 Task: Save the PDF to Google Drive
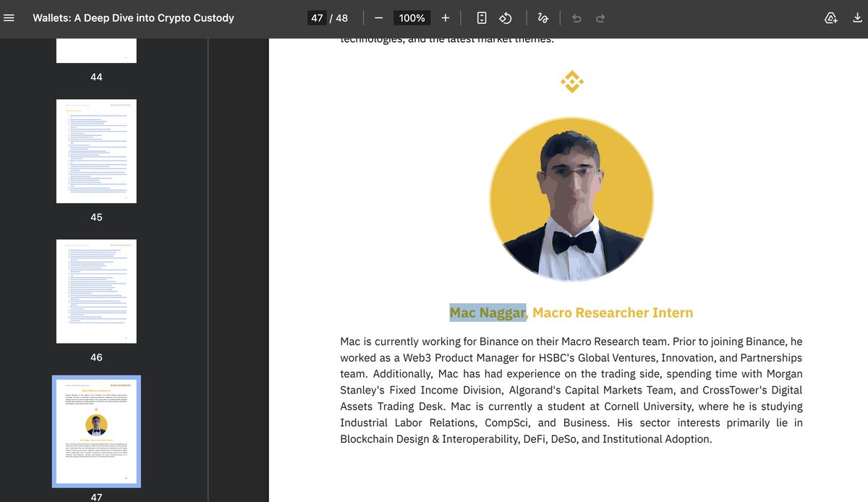[x=832, y=17]
